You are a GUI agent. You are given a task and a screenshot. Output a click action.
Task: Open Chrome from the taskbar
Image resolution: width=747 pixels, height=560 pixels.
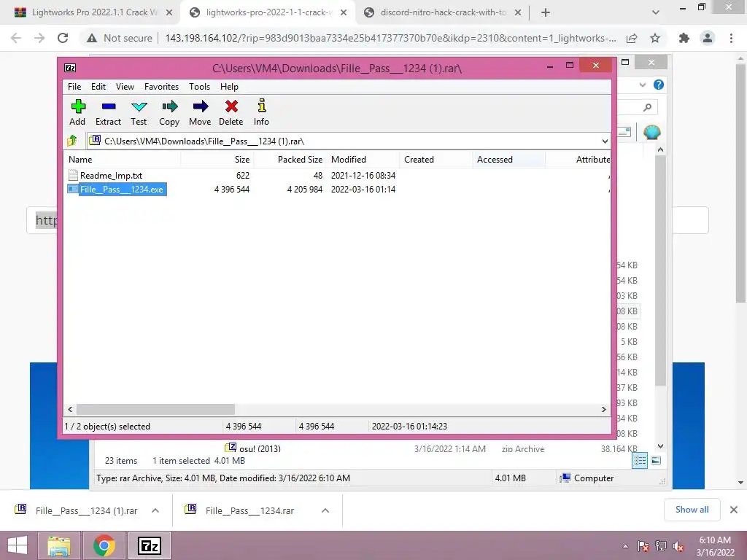104,545
